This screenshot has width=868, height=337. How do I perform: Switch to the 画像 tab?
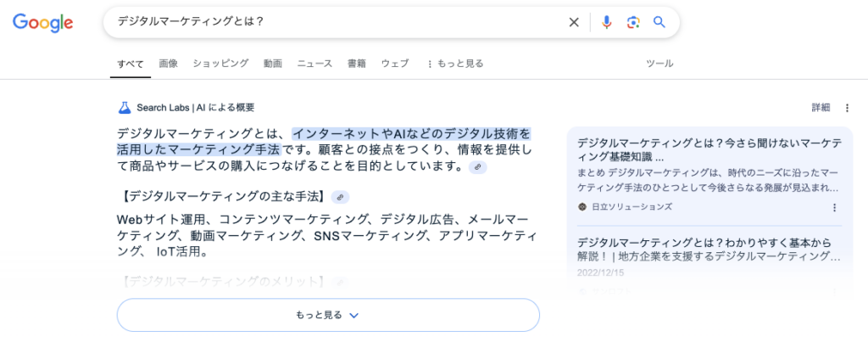pyautogui.click(x=169, y=64)
